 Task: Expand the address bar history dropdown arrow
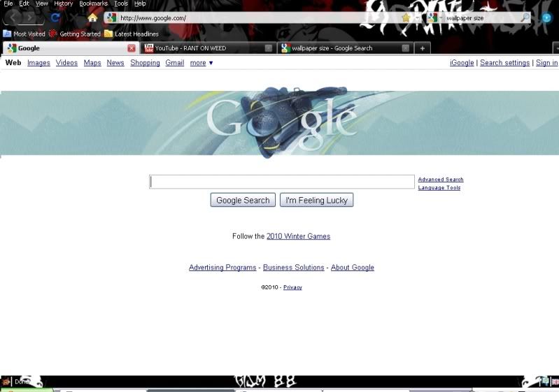coord(417,17)
